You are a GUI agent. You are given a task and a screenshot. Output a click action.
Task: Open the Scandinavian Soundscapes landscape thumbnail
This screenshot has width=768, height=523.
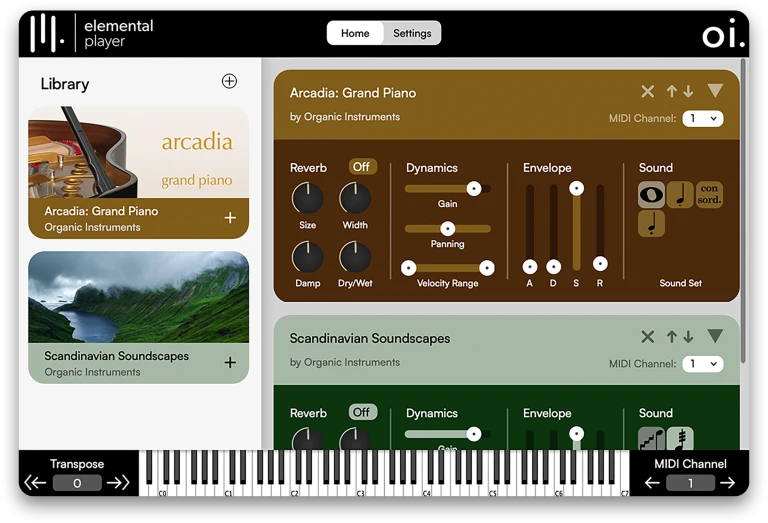pyautogui.click(x=139, y=297)
